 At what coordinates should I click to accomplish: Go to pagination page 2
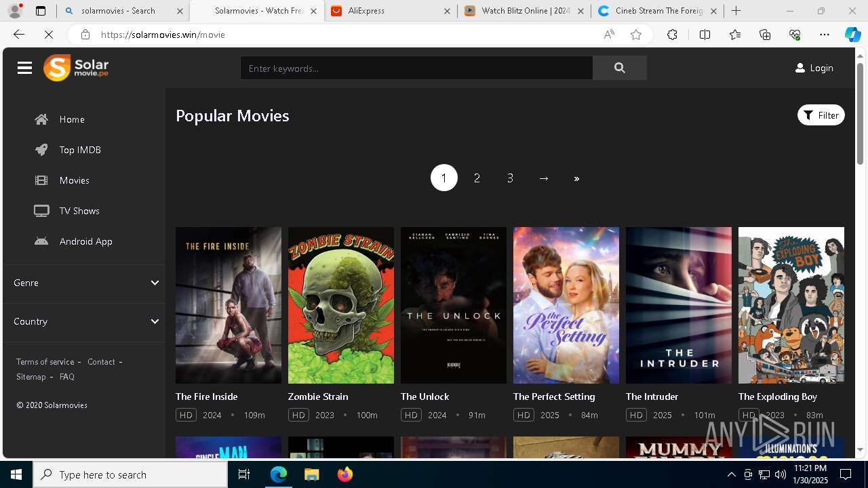point(477,178)
